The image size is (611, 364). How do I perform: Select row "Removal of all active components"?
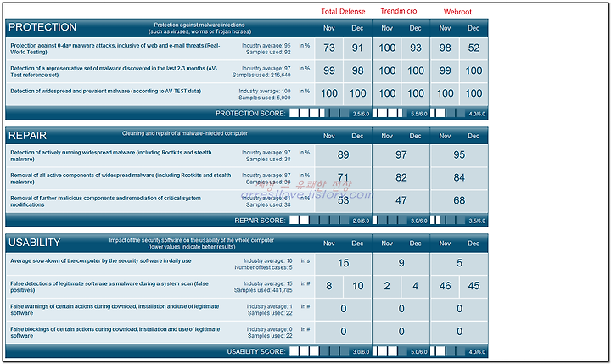pos(247,178)
